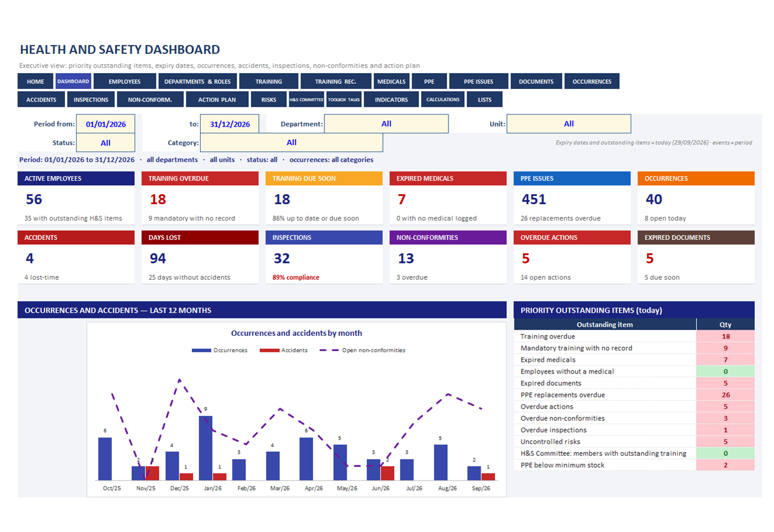This screenshot has height=532, width=774.
Task: Open the OCCURRENCES navigation button
Action: tap(592, 81)
